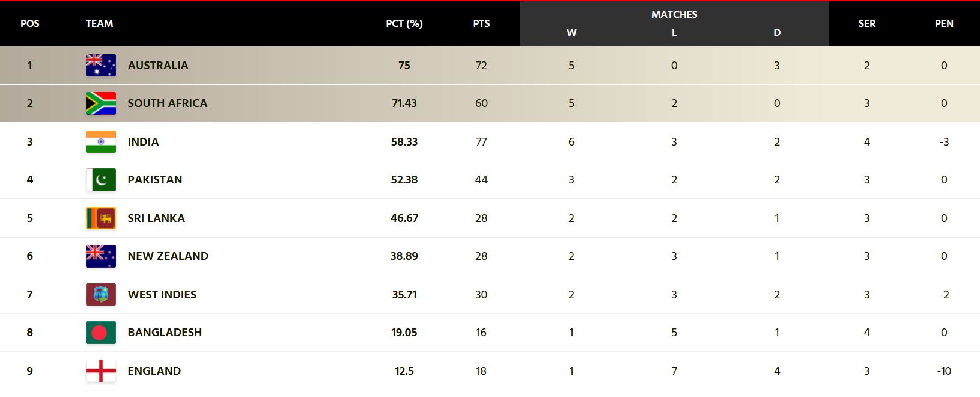The height and width of the screenshot is (397, 980).
Task: Click the New Zealand row flag
Action: click(x=101, y=256)
